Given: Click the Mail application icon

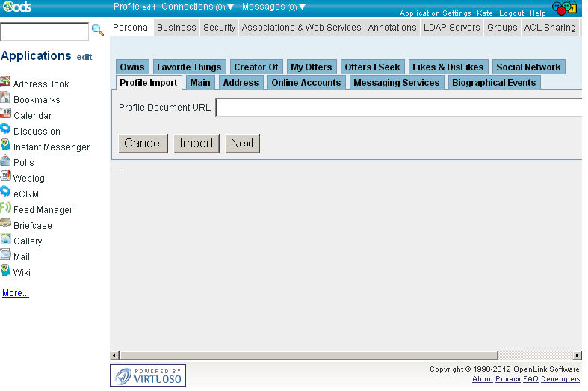Looking at the screenshot, I should (5, 256).
